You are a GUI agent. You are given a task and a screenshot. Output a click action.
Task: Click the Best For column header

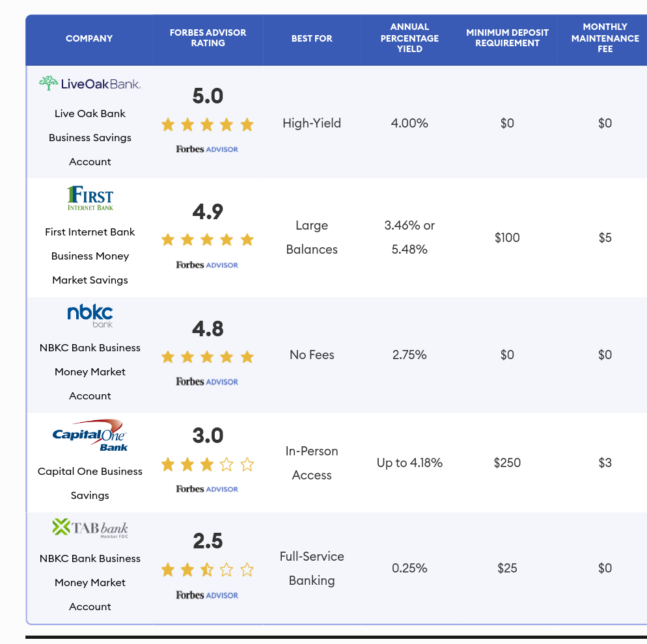312,38
